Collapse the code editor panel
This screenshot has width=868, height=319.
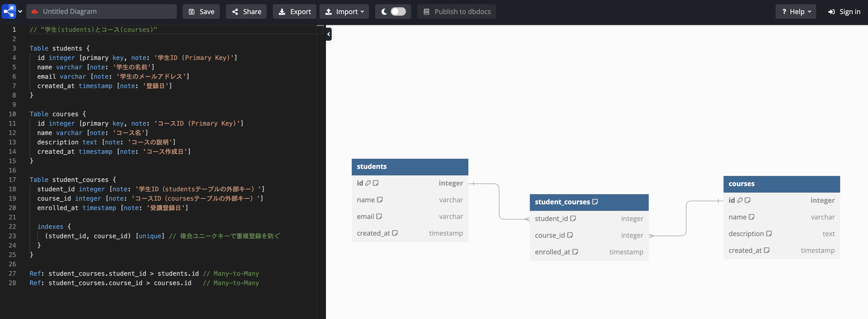329,34
